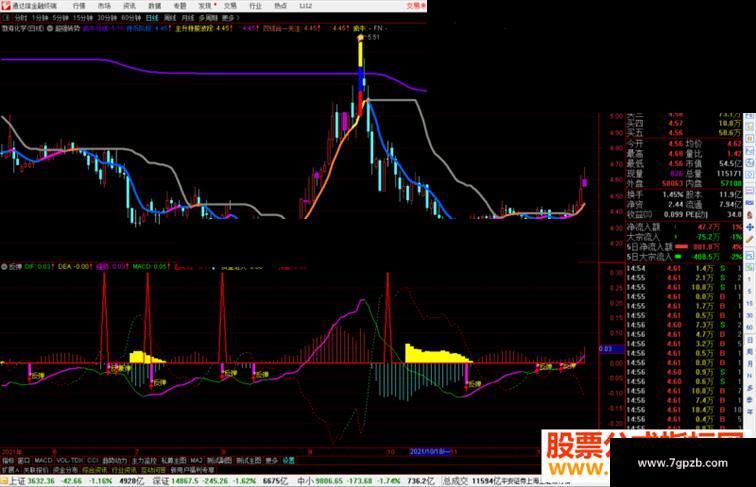Click the blue four-arrow move icon
Screen dimensions: 756x487
pyautogui.click(x=750, y=227)
